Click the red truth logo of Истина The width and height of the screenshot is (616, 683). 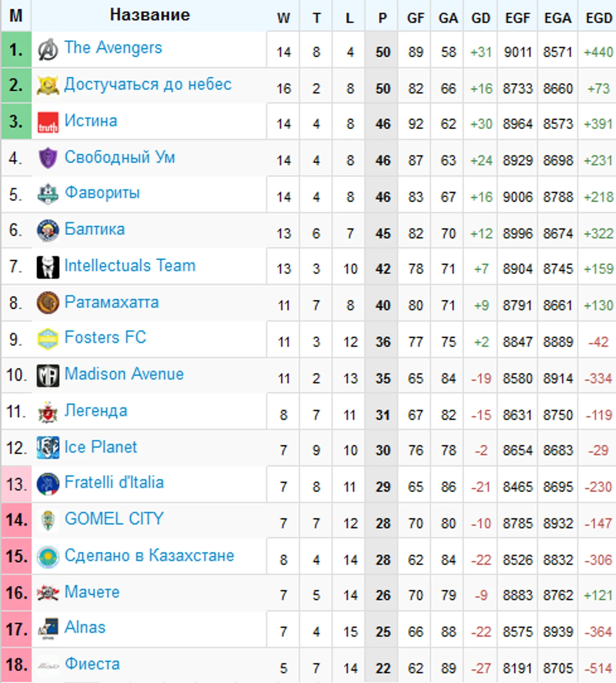[48, 122]
